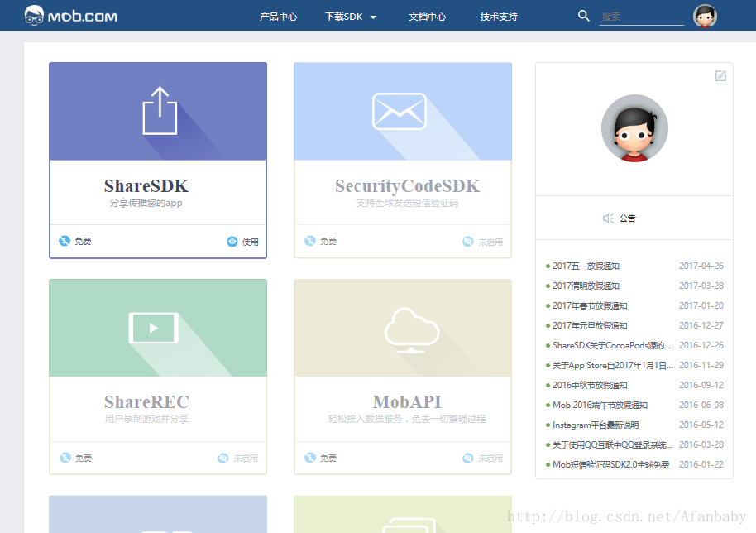Click the 免费 icon on MobAPI card
The width and height of the screenshot is (756, 533).
(x=310, y=458)
